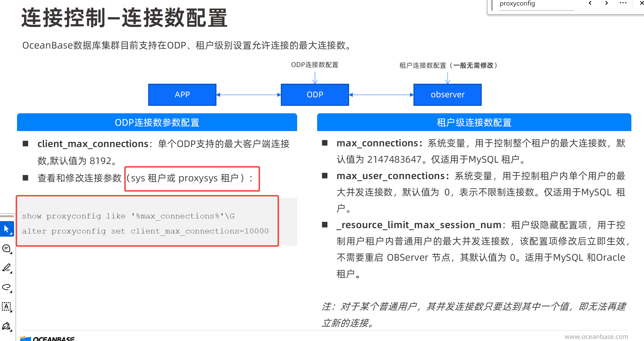
Task: Select the text box tool
Action: (7, 307)
